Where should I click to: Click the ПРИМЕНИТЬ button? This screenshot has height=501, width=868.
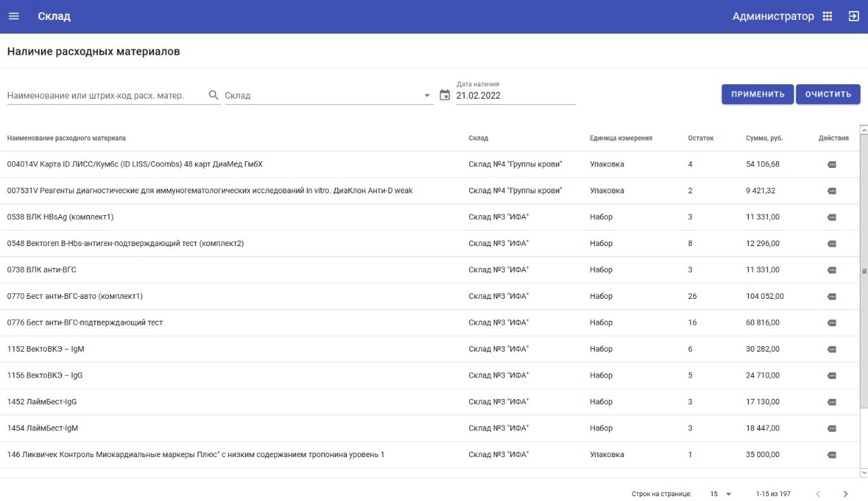pyautogui.click(x=757, y=95)
